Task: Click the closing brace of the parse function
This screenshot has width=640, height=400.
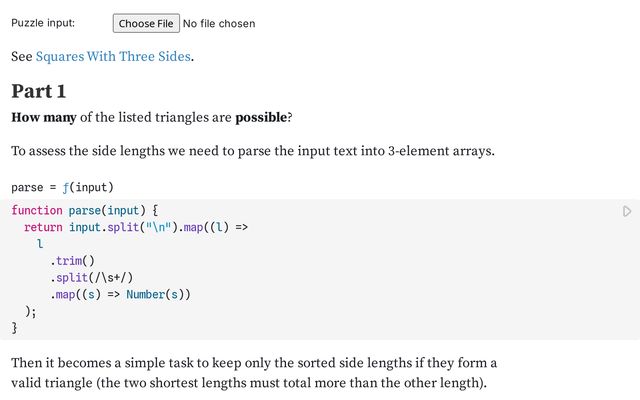Action: pyautogui.click(x=14, y=327)
